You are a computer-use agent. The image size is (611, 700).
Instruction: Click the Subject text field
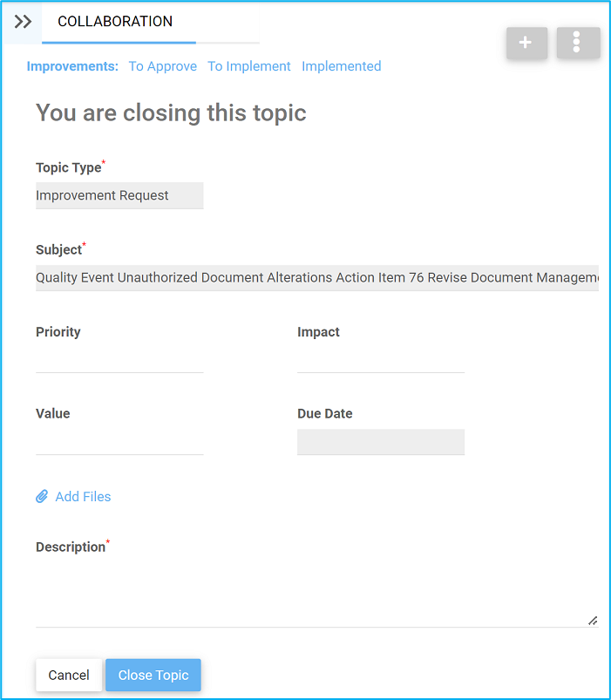316,277
